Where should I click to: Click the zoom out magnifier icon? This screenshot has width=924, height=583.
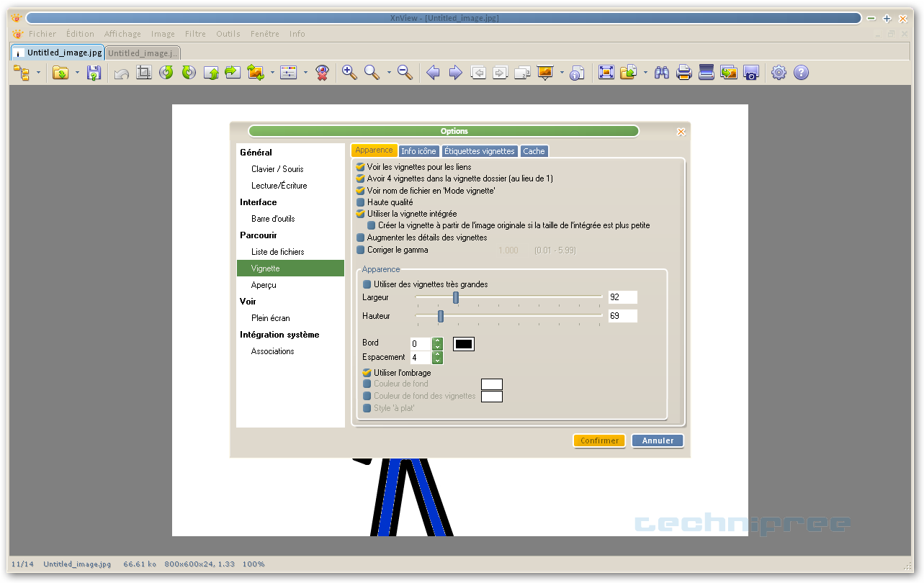[x=405, y=73]
